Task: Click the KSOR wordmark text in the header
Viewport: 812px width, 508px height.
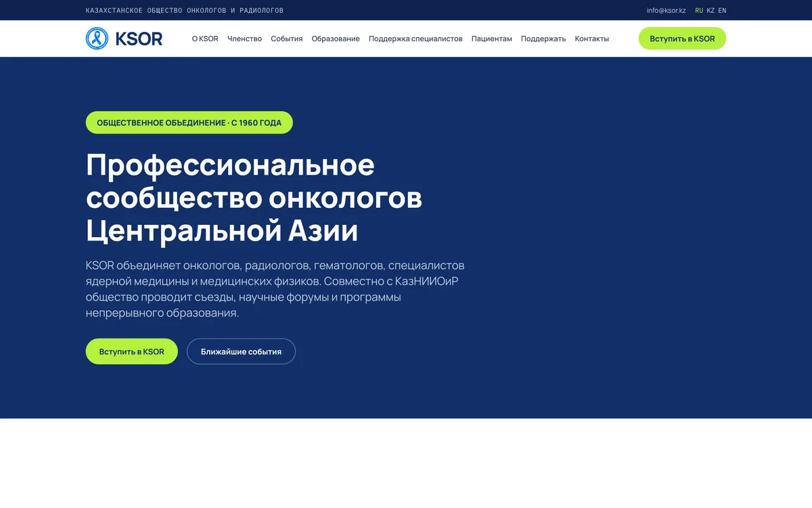Action: (139, 39)
